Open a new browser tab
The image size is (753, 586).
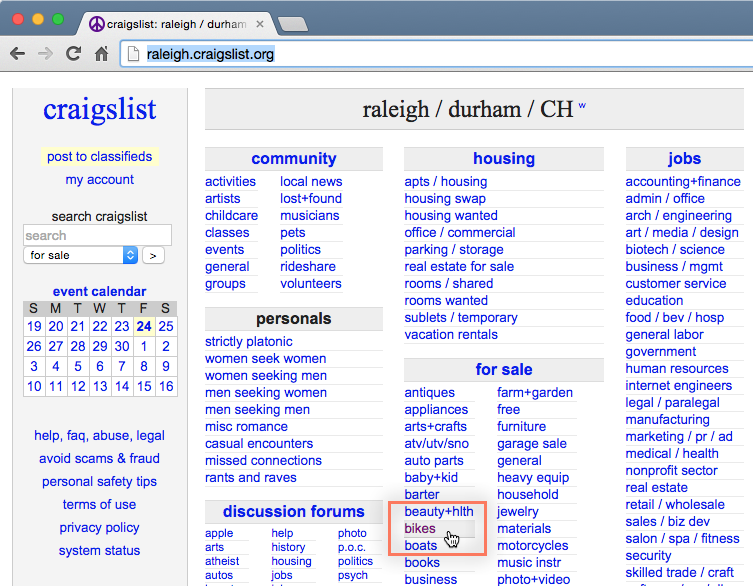point(292,23)
